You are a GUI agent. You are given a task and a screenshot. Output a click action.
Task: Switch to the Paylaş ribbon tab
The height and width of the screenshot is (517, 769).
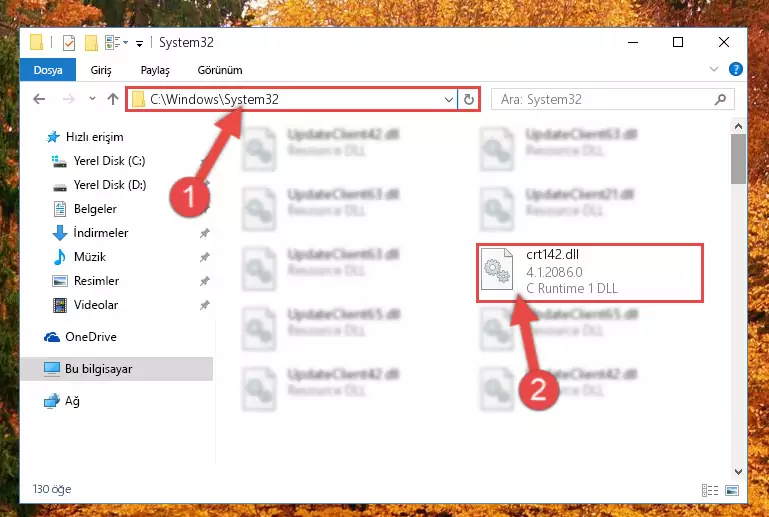(x=155, y=70)
